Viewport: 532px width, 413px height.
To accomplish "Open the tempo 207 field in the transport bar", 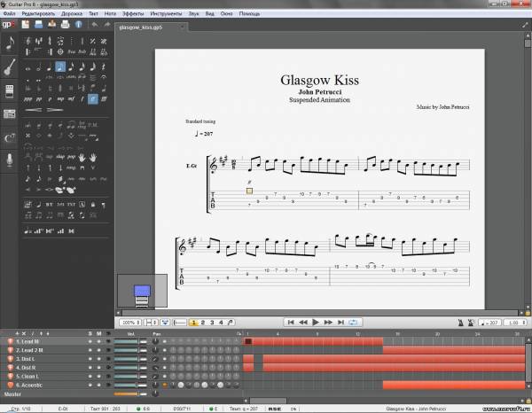I will point(489,323).
